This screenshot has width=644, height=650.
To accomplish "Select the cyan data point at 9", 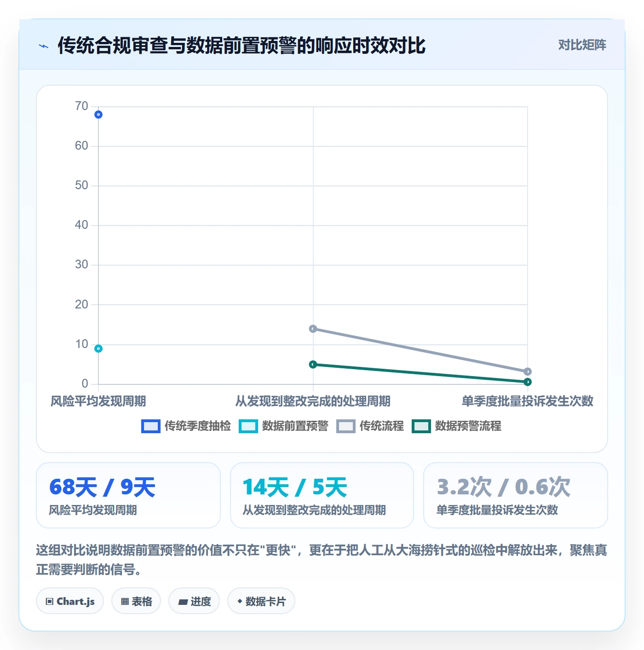I will click(x=98, y=348).
